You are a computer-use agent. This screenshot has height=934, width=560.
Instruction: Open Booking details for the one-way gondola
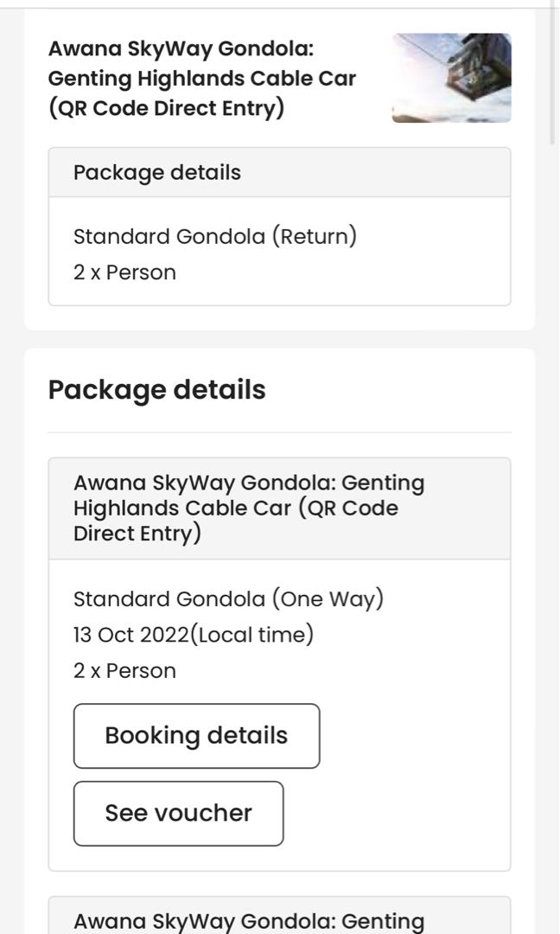195,735
